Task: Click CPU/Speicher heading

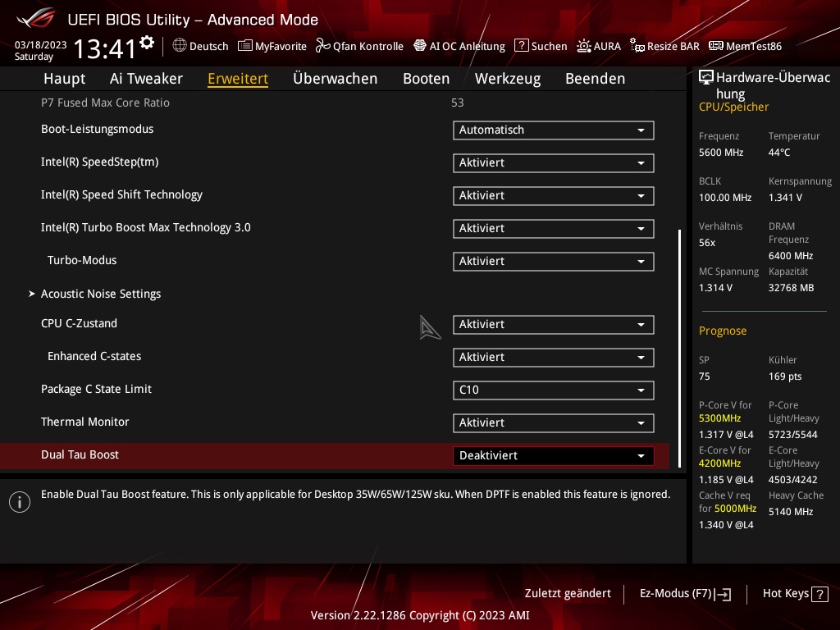Action: coord(733,107)
